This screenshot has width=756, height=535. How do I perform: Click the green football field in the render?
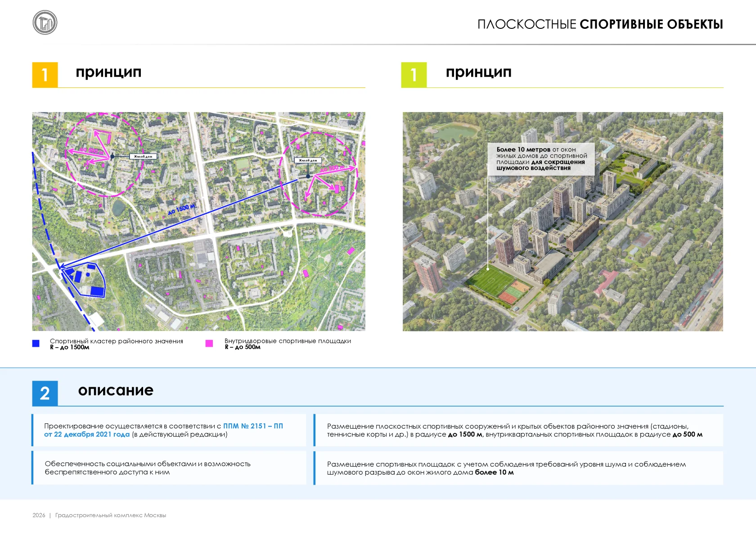point(490,280)
